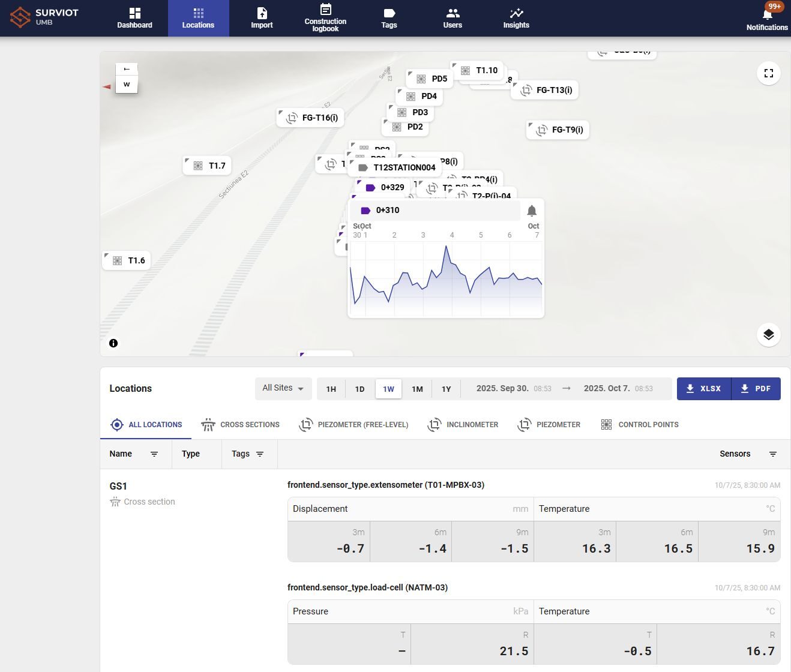Switch time range to 1M
Image resolution: width=791 pixels, height=672 pixels.
417,389
